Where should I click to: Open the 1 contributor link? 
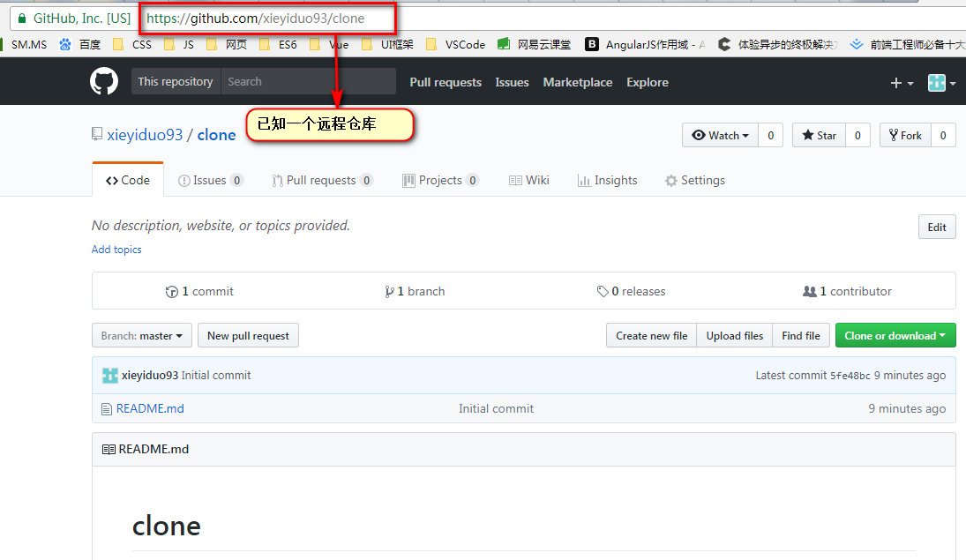tap(847, 291)
